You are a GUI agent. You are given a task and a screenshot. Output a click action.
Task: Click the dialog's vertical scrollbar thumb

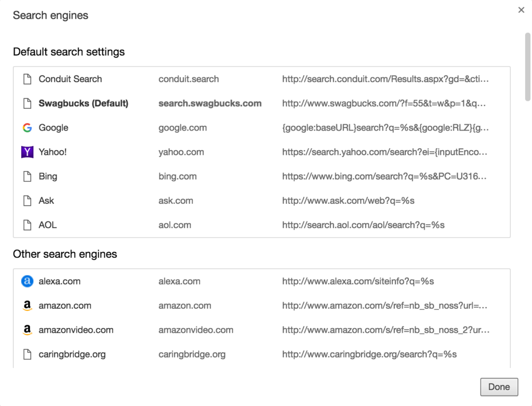[x=527, y=66]
